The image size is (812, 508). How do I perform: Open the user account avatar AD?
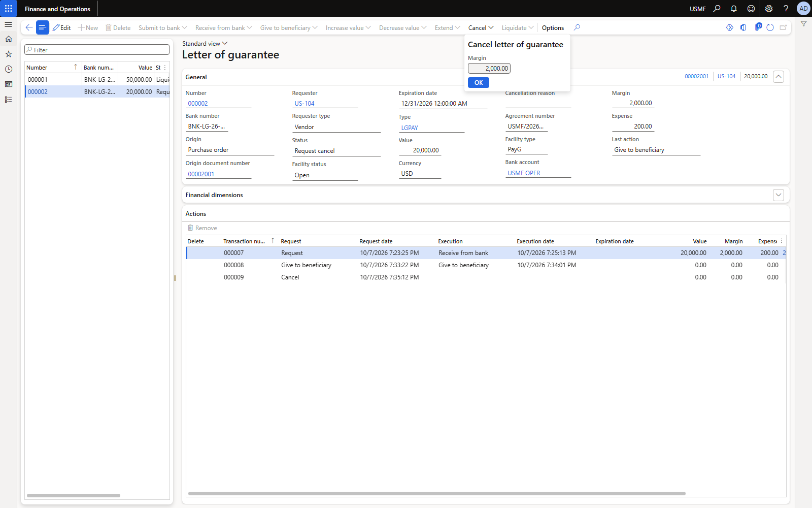[x=803, y=9]
